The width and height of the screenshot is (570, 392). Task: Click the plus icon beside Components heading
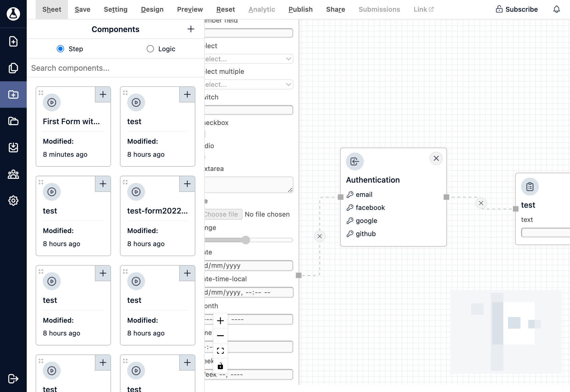tap(191, 29)
